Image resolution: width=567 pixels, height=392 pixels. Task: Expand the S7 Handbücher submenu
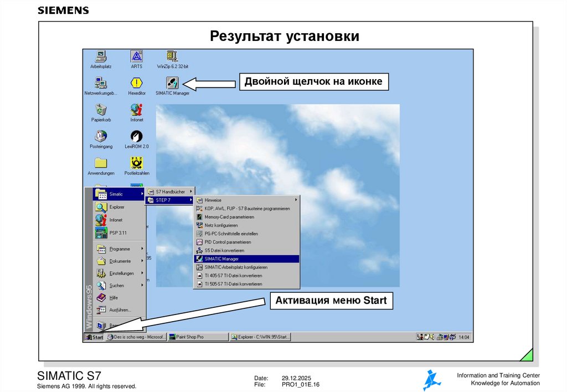click(169, 190)
